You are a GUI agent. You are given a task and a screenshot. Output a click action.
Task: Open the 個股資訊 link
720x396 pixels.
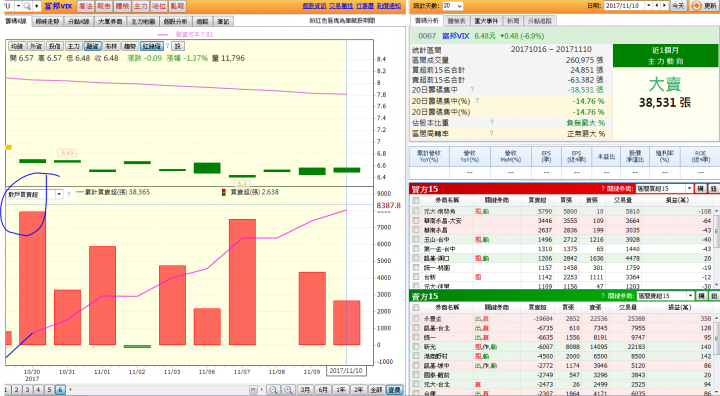[x=315, y=6]
